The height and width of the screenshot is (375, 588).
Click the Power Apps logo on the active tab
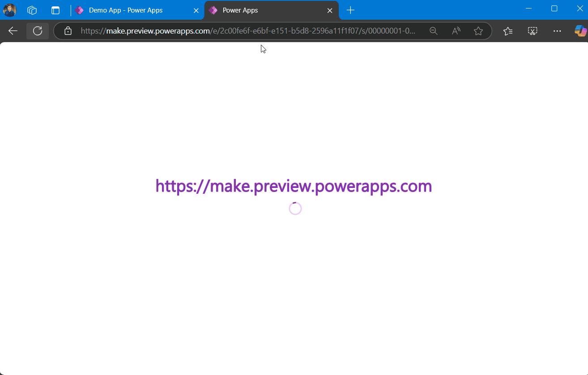pyautogui.click(x=212, y=10)
